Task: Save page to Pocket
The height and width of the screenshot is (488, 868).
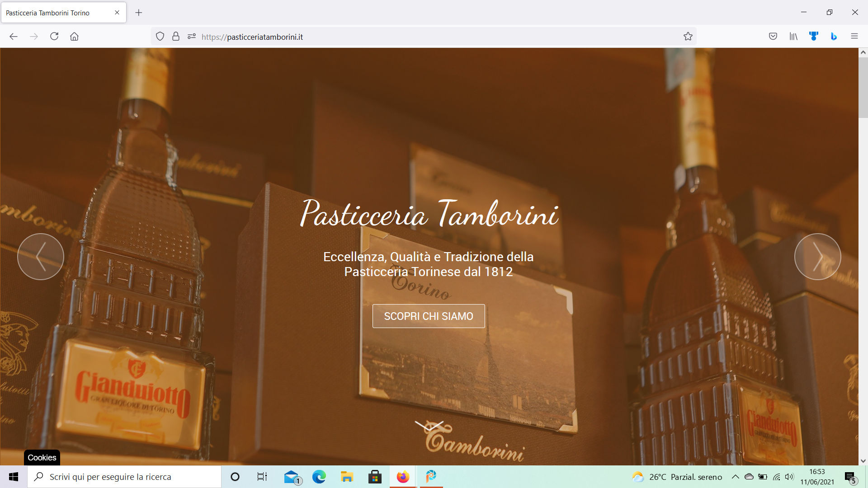Action: tap(773, 36)
